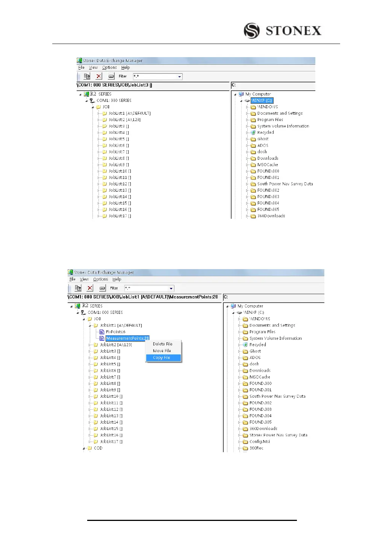Click the copy icon in the window showing the JobList:3 path

point(87,76)
